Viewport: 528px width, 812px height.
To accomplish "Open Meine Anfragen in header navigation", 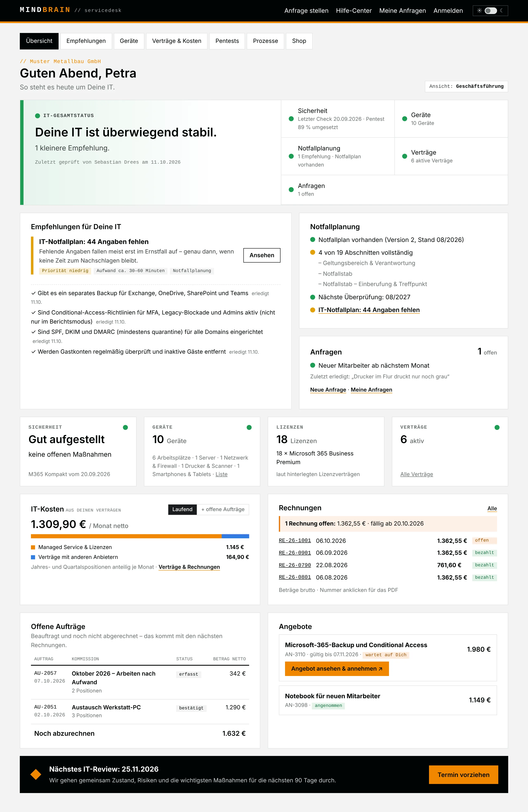I will point(402,11).
